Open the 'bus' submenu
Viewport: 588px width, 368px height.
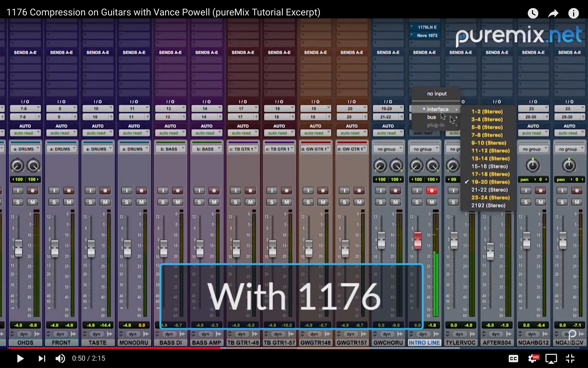(432, 117)
